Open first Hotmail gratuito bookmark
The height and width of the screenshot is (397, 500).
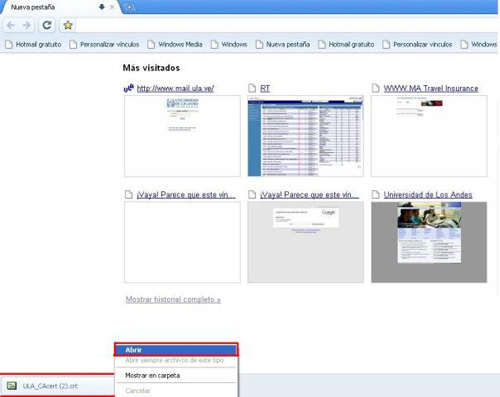tap(33, 44)
